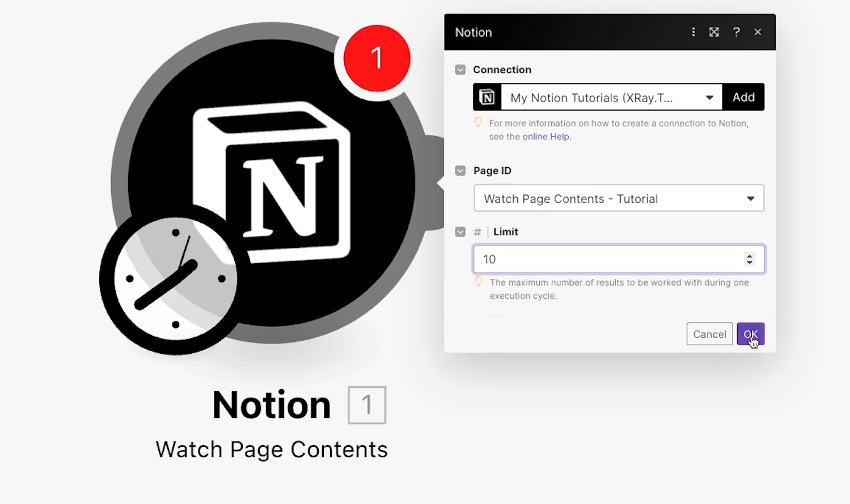This screenshot has width=850, height=504.
Task: Focus the Limit number input field
Action: pyautogui.click(x=619, y=259)
